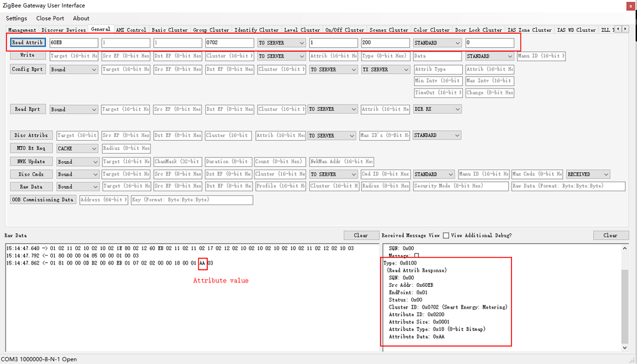This screenshot has width=637, height=364.
Task: Click the MTO Rt Req button
Action: 31,149
